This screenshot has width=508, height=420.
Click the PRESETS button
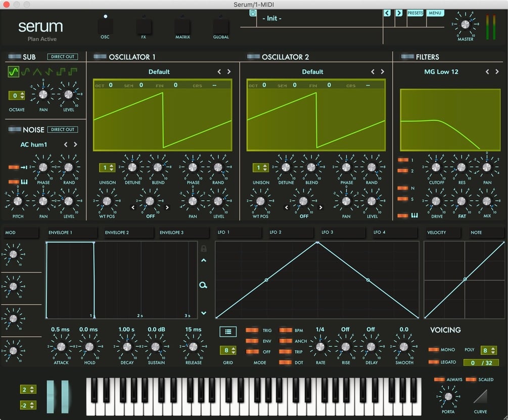pos(415,13)
